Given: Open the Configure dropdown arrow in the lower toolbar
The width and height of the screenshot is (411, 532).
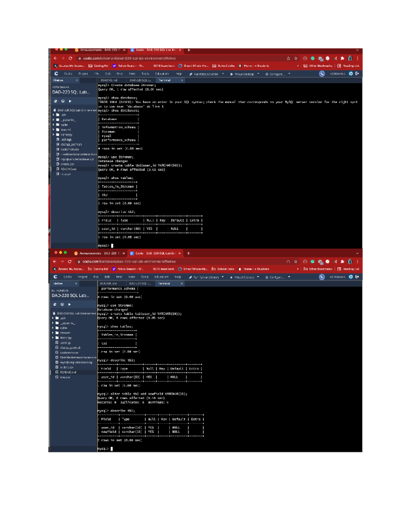Looking at the screenshot, I should click(x=289, y=277).
